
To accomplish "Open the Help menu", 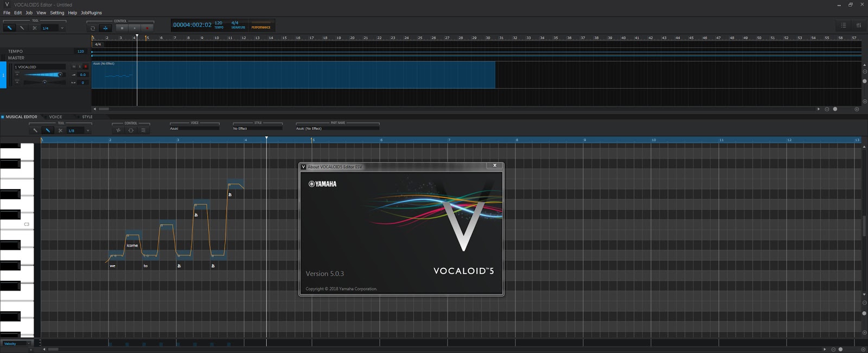I will click(72, 12).
